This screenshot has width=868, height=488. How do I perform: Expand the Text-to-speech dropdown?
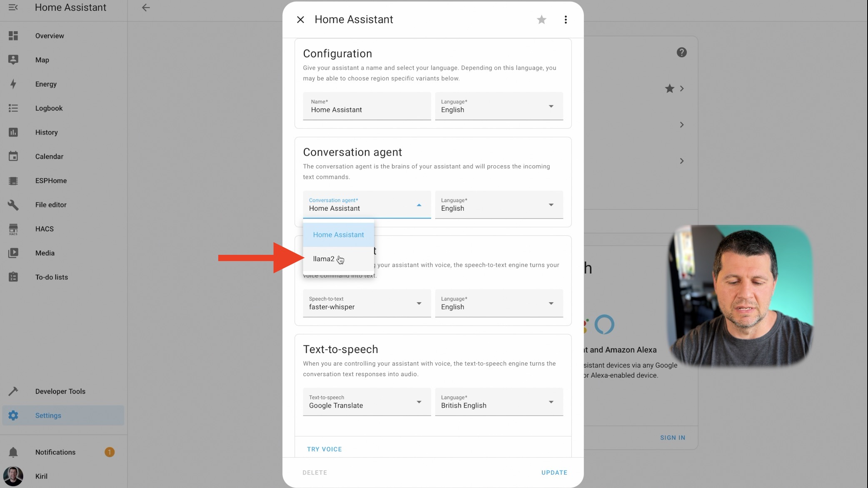(419, 402)
